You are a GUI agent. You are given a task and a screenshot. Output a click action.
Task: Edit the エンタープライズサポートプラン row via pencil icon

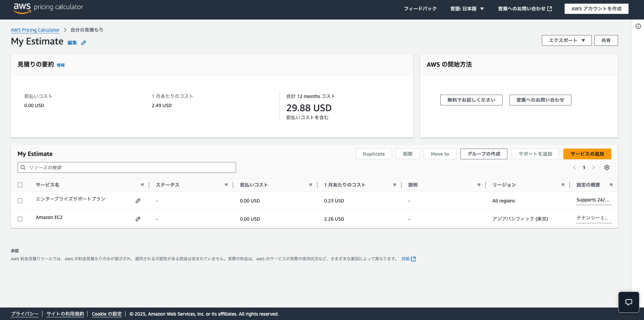pyautogui.click(x=138, y=201)
